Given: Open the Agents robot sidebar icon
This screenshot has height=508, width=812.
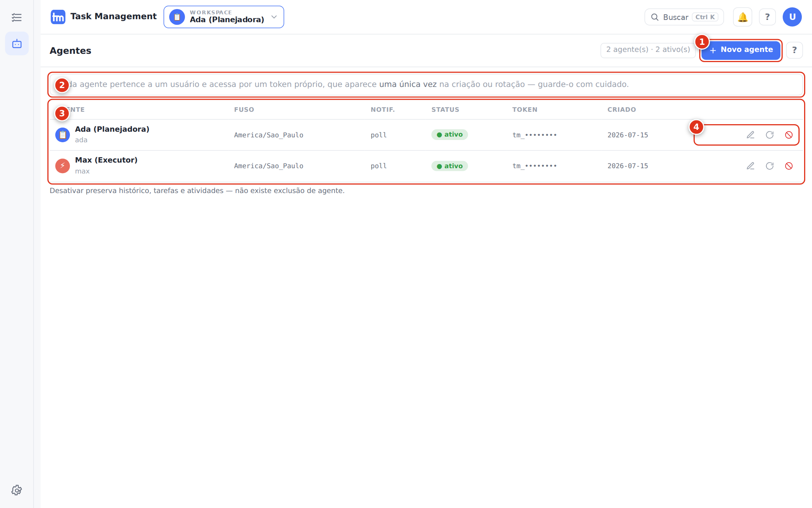Looking at the screenshot, I should pos(17,44).
